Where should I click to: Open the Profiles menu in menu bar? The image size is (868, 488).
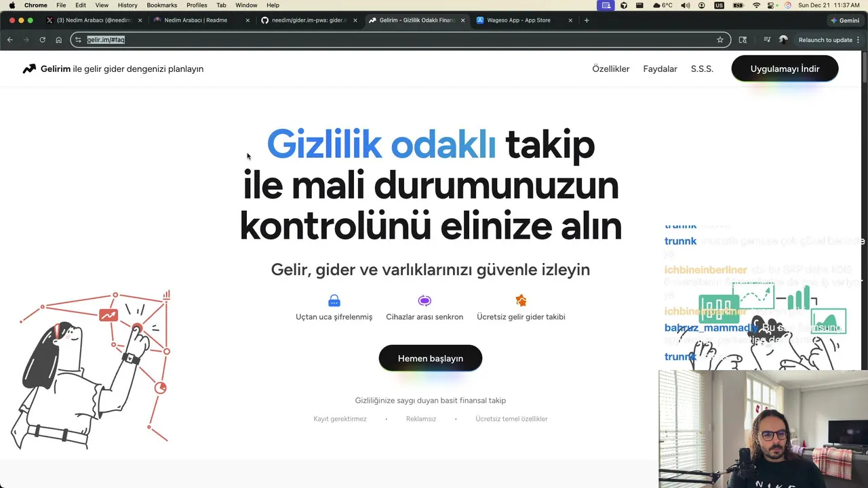click(x=197, y=5)
